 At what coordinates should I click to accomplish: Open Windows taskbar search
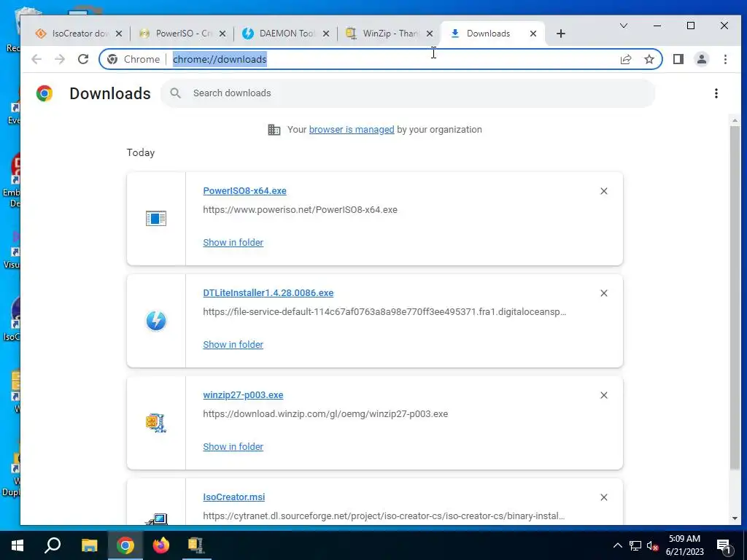(53, 545)
